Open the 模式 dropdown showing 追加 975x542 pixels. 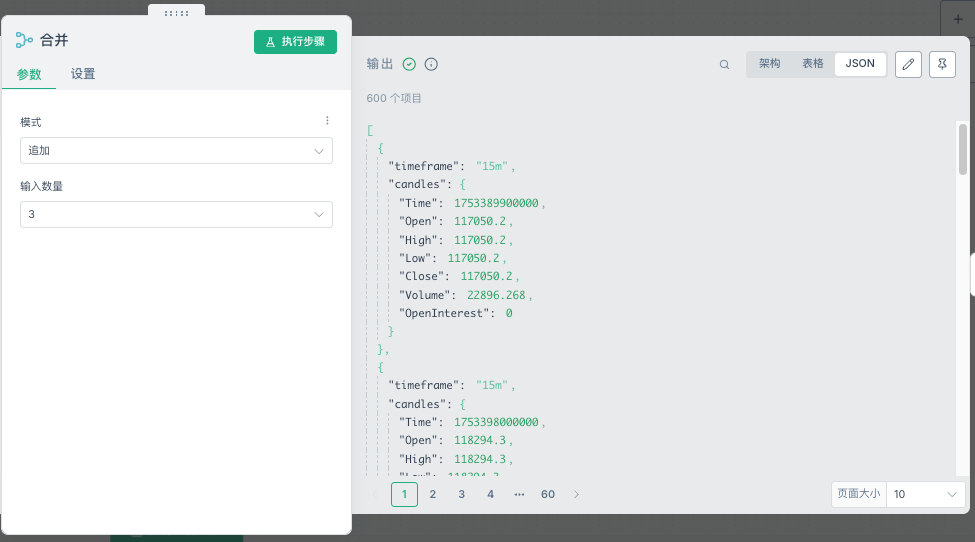[x=176, y=151]
